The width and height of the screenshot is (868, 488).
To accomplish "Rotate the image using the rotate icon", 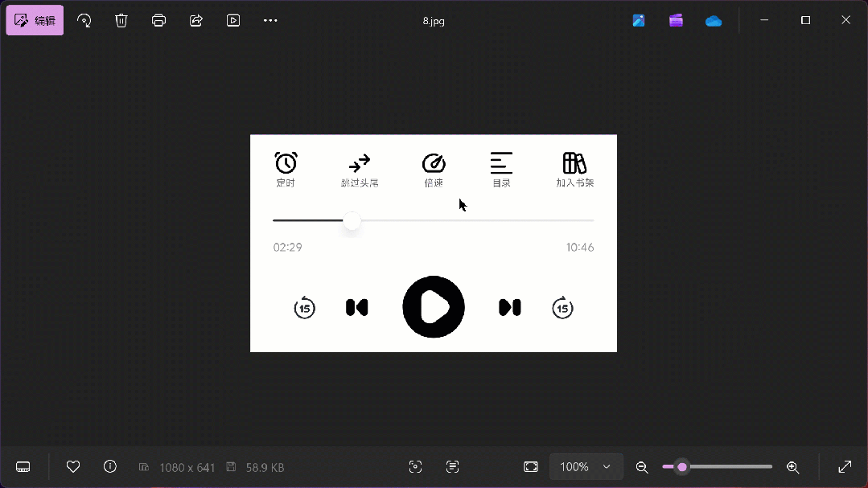I will tap(84, 21).
